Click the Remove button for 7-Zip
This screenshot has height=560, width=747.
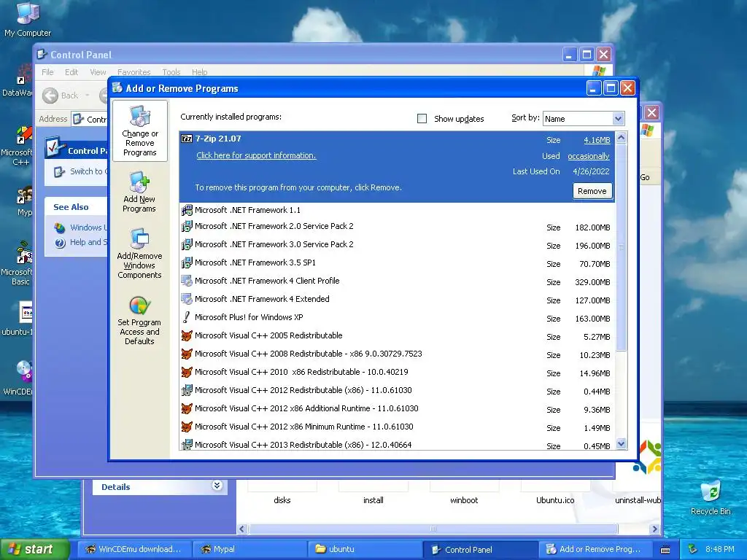pos(592,191)
